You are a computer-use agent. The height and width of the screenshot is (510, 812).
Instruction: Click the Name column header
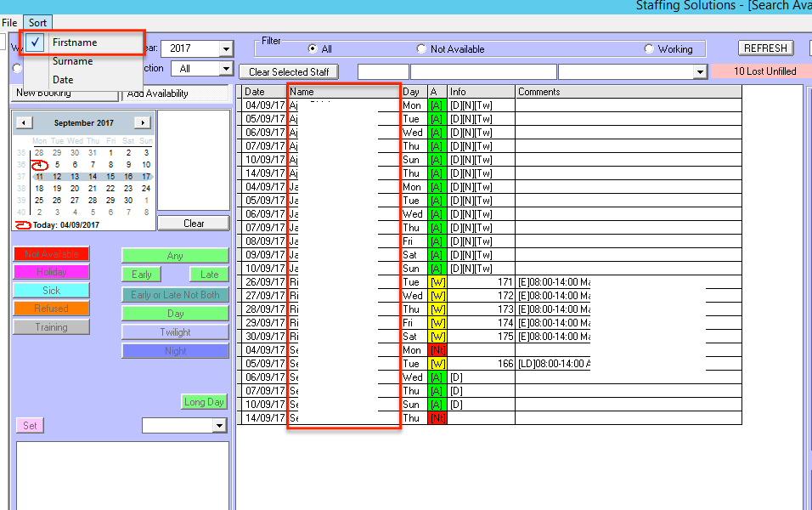coord(343,92)
